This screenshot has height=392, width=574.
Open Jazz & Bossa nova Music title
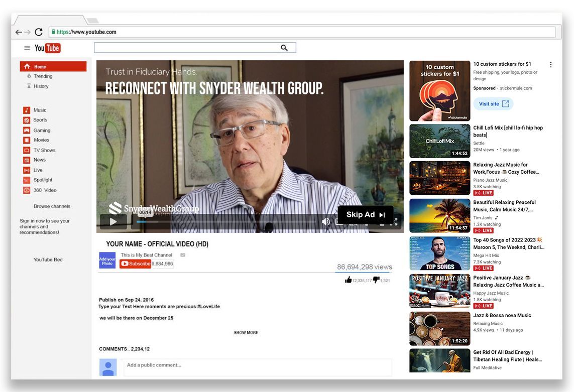pyautogui.click(x=502, y=315)
